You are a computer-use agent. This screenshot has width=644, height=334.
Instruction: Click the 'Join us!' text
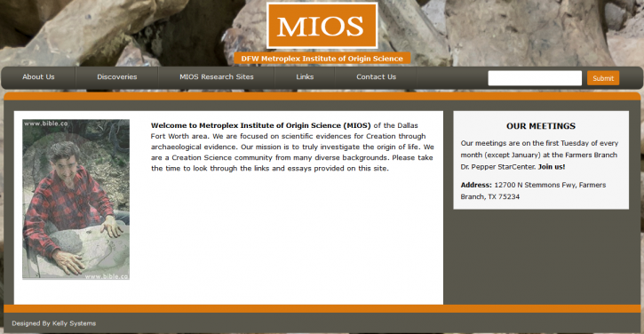point(552,167)
